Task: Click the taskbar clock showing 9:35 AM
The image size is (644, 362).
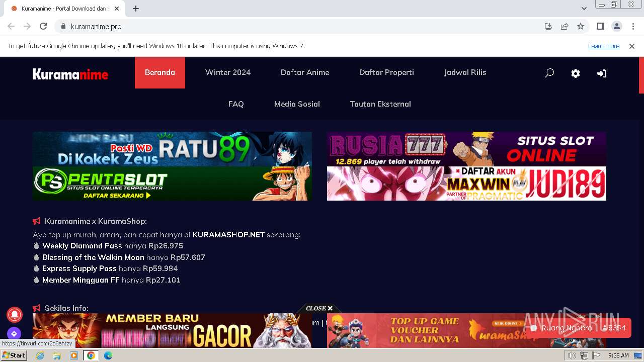Action: pos(618,355)
